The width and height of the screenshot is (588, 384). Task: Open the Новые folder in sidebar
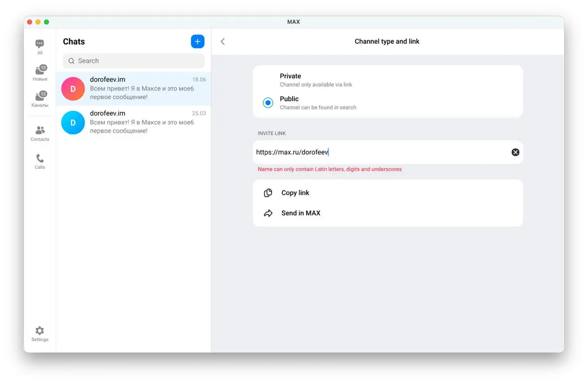(40, 73)
